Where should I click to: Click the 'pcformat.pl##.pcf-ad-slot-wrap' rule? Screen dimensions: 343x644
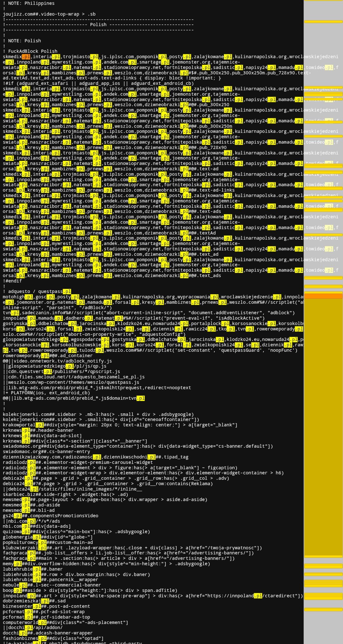44,612
